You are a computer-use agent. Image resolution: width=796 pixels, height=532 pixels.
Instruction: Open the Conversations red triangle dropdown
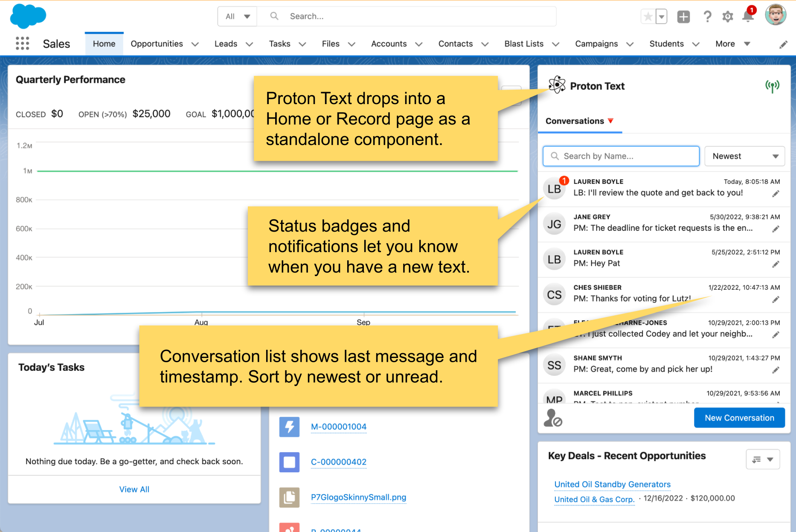pyautogui.click(x=611, y=121)
